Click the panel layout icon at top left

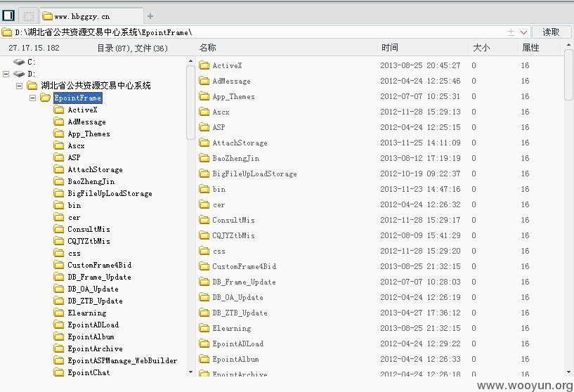point(8,15)
